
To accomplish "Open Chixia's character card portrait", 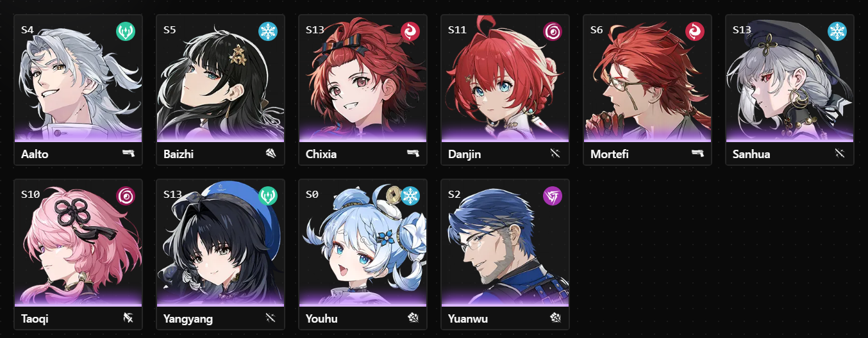I will (x=363, y=78).
